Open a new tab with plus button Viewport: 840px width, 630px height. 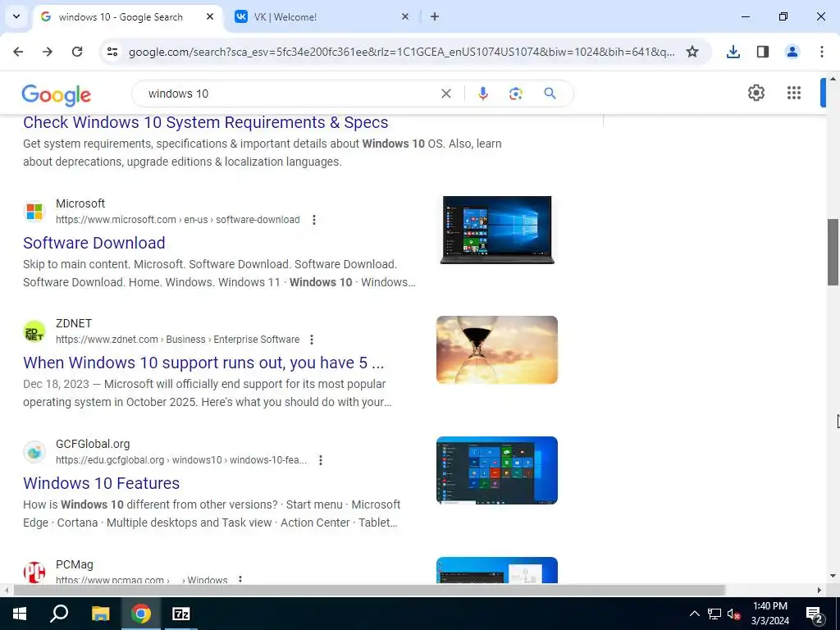435,16
